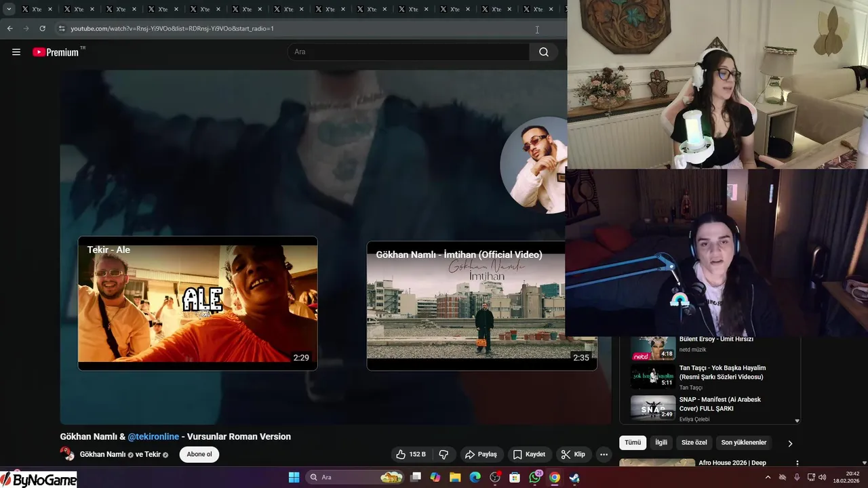The height and width of the screenshot is (488, 868).
Task: Open the Evliya Çelebi channel name
Action: click(694, 420)
